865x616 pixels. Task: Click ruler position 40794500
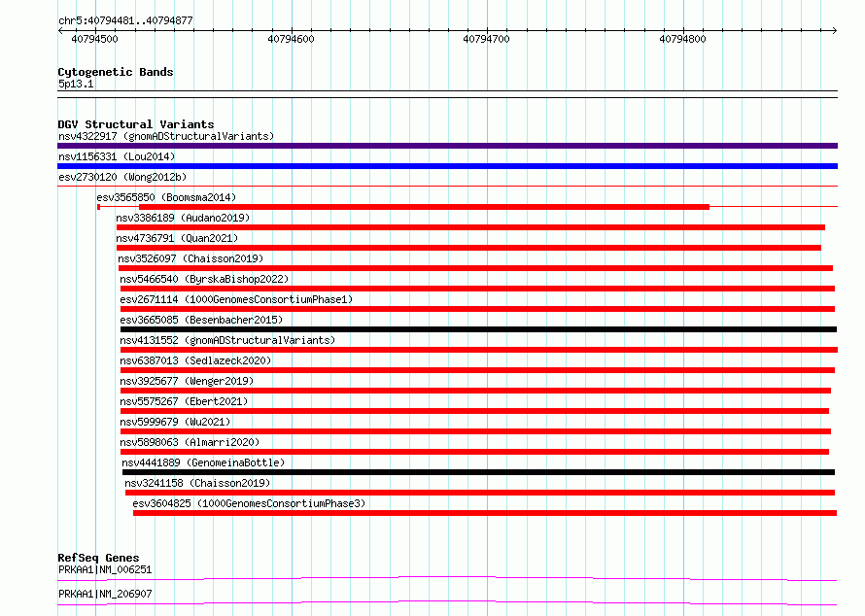[x=95, y=39]
